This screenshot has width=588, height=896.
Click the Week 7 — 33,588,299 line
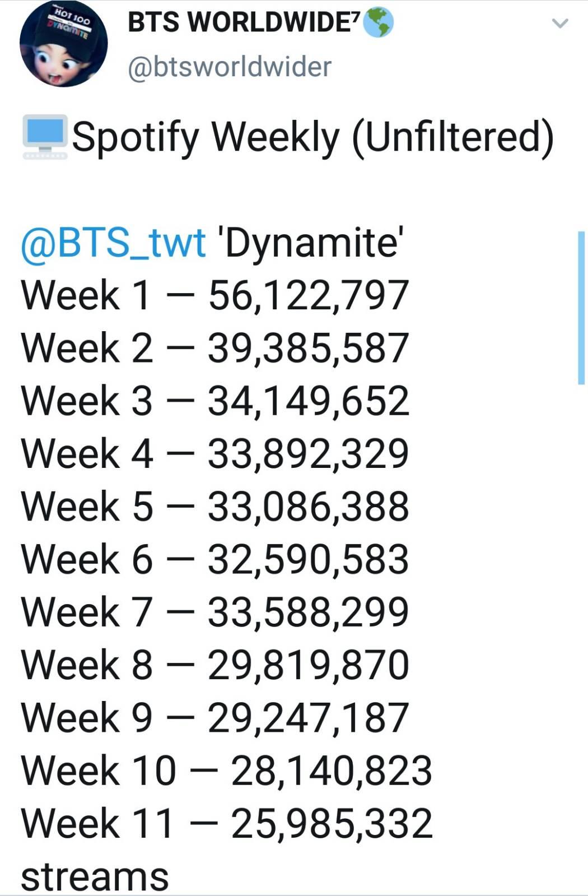pyautogui.click(x=215, y=611)
